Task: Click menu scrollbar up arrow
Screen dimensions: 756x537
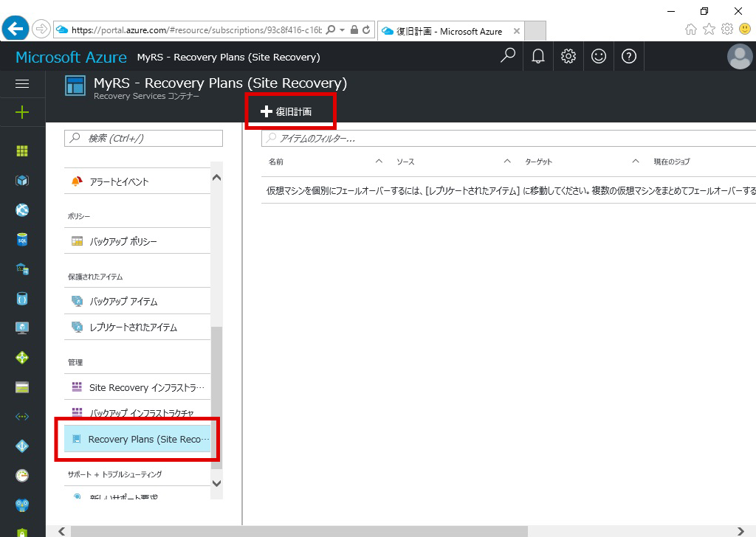Action: click(217, 178)
